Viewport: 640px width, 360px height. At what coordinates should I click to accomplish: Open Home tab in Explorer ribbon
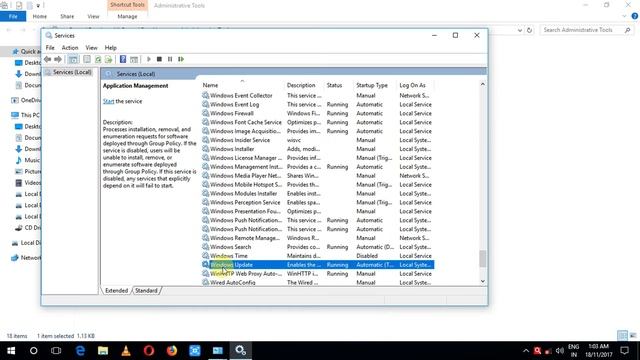[x=40, y=16]
